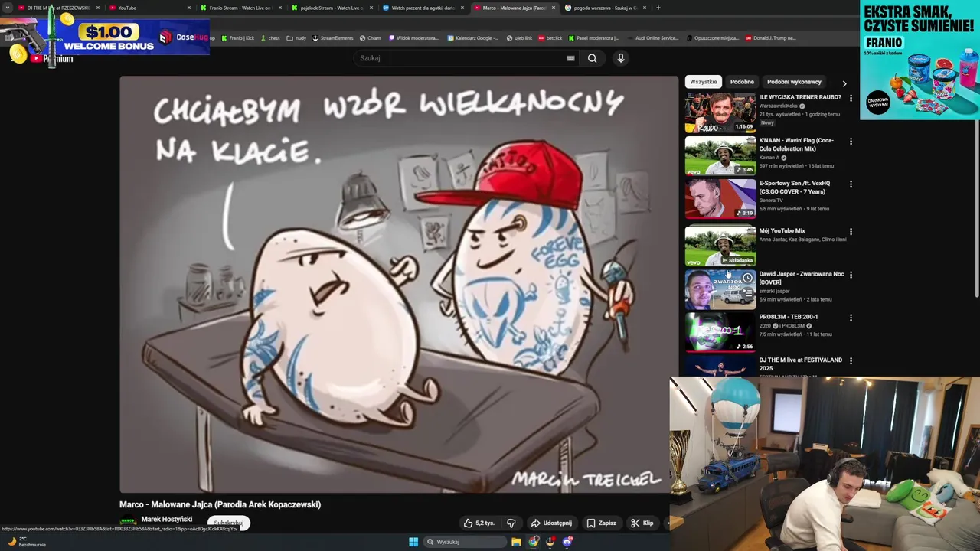Open options menu for ILE WYCISKA TRENER RAUBO
This screenshot has height=551, width=980.
coord(851,98)
